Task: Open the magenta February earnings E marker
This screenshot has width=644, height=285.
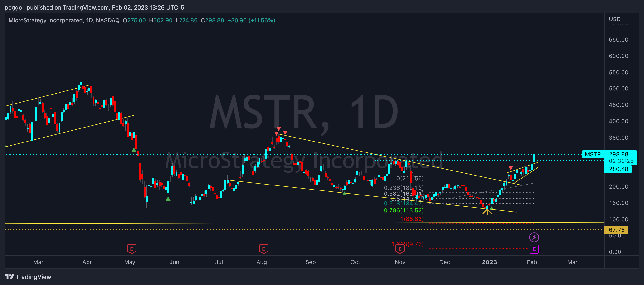Action: point(534,249)
